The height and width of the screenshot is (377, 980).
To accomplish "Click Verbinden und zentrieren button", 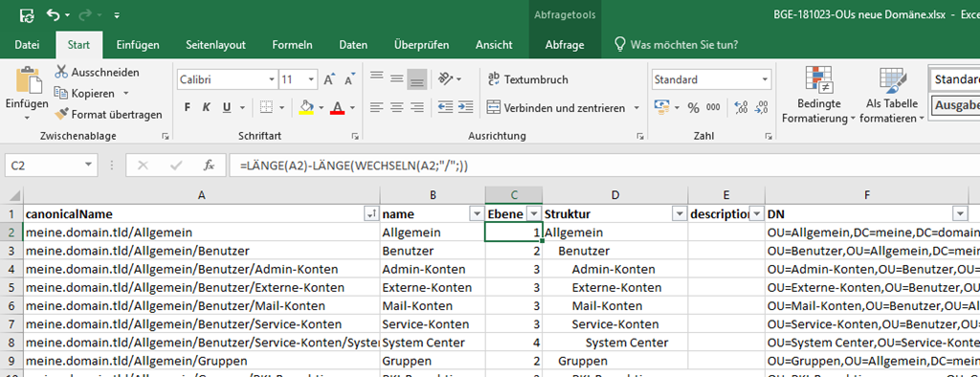I will coord(556,107).
